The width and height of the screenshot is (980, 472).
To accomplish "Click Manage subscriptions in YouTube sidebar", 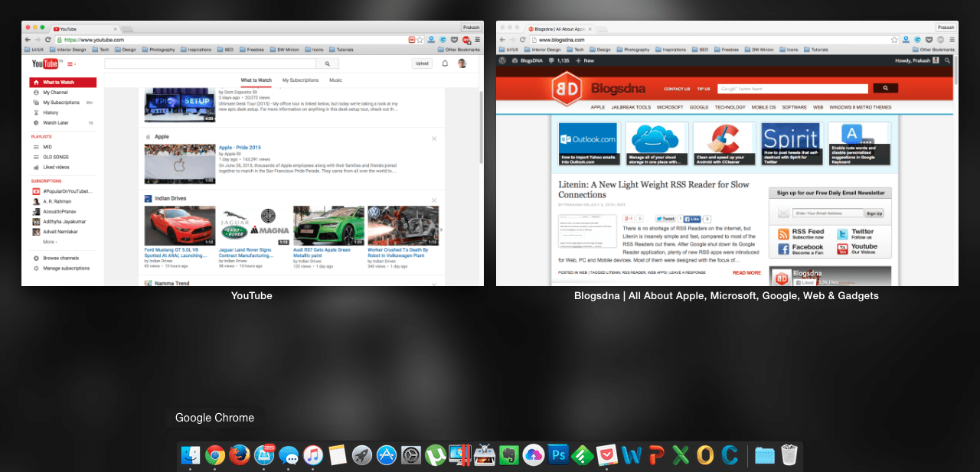I will tap(66, 269).
